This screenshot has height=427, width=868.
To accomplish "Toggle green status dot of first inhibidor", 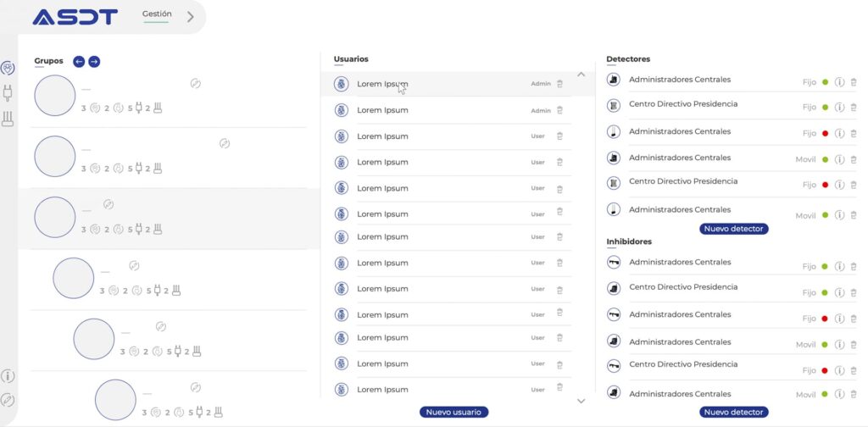I will (x=825, y=267).
